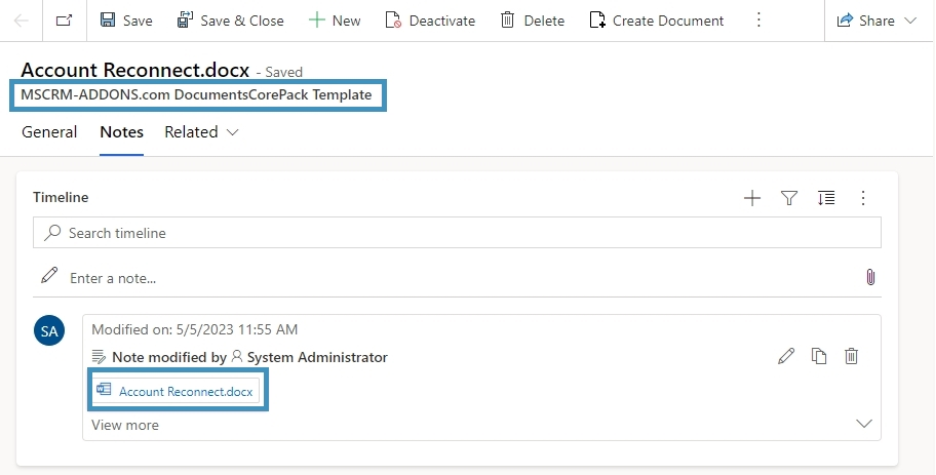Screen dimensions: 936x475
Task: Switch to the General tab
Action: point(49,132)
